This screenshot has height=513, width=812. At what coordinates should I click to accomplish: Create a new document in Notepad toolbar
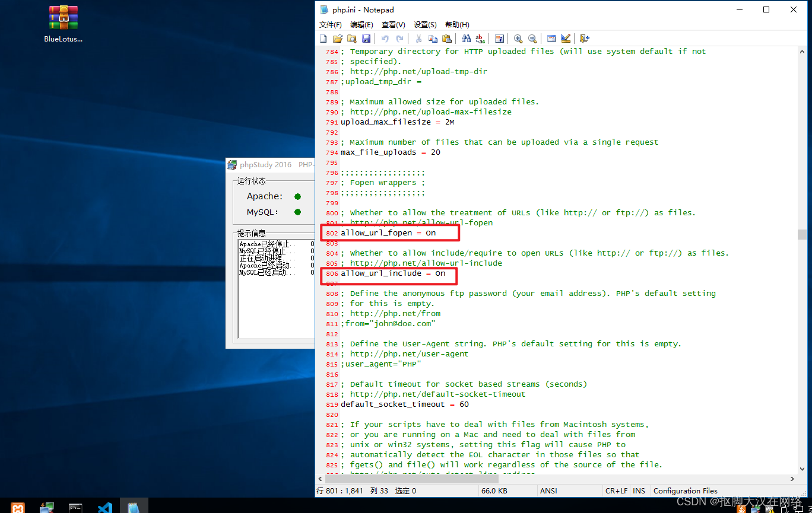click(x=323, y=39)
